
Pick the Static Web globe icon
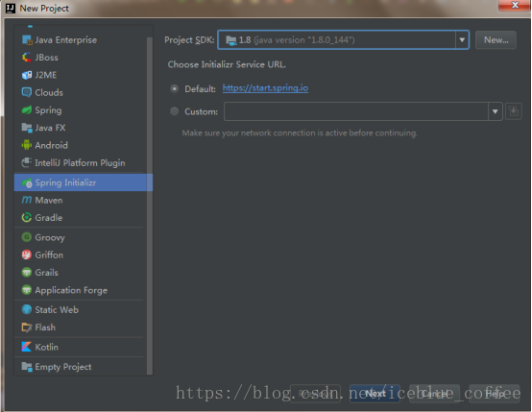point(27,309)
